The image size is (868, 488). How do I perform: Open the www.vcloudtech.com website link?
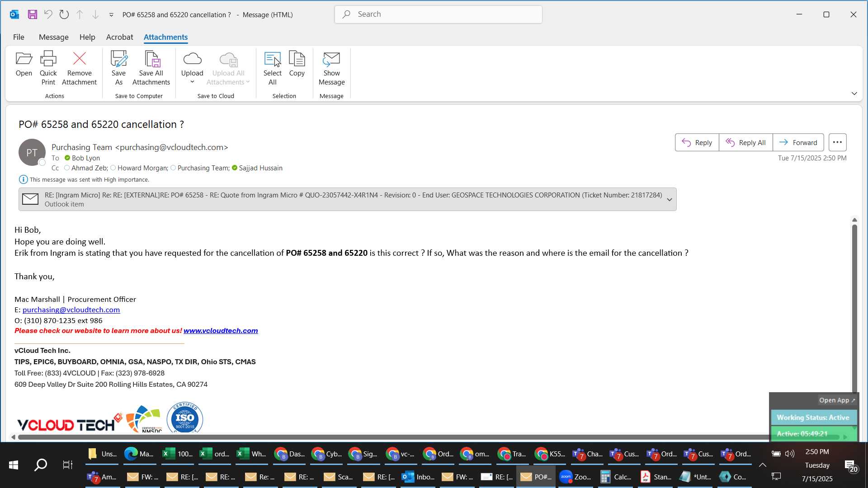click(x=221, y=331)
